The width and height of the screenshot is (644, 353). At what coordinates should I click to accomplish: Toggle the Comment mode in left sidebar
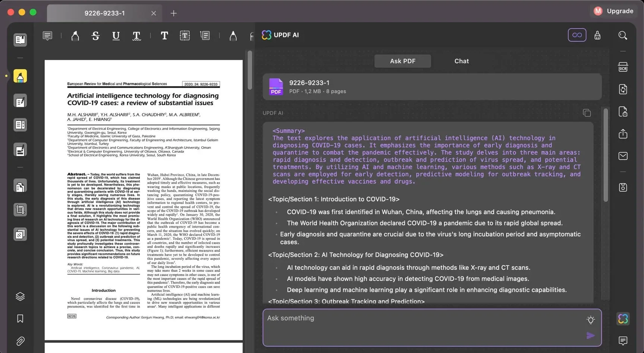(x=20, y=76)
